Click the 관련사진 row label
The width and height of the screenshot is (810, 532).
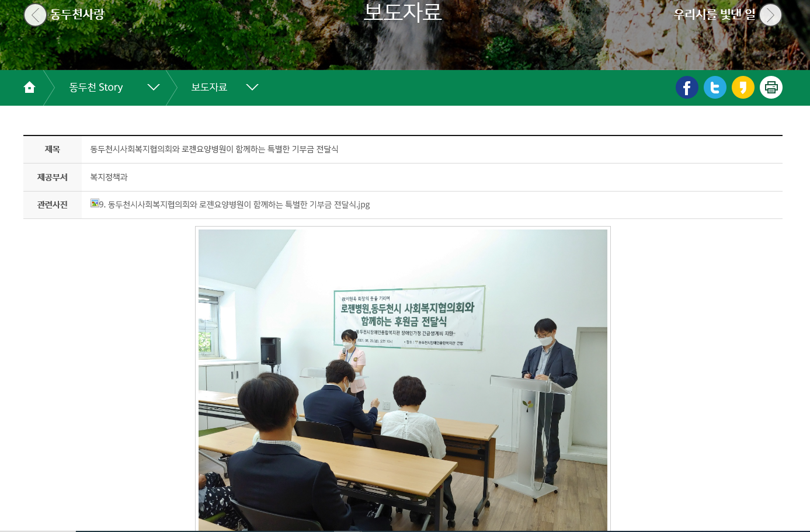(x=52, y=205)
